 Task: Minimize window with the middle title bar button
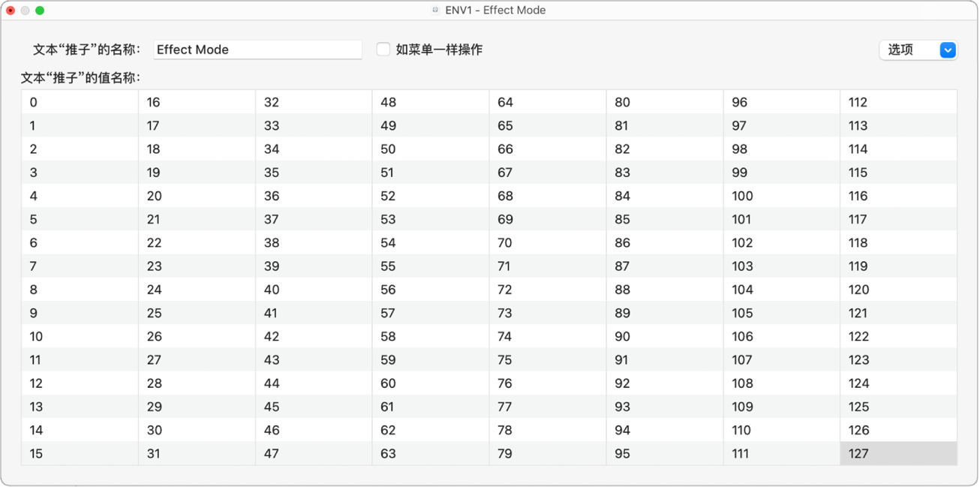click(x=25, y=11)
